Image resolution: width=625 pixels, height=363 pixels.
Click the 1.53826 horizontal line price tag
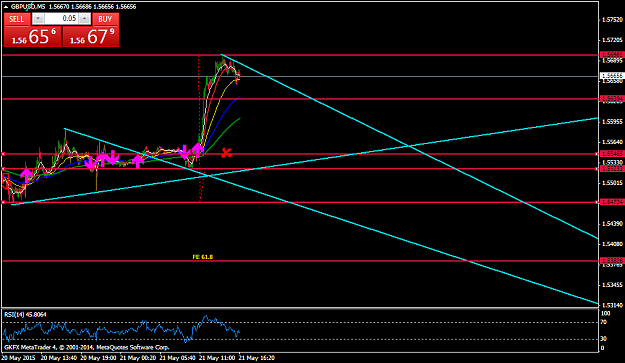click(x=612, y=261)
